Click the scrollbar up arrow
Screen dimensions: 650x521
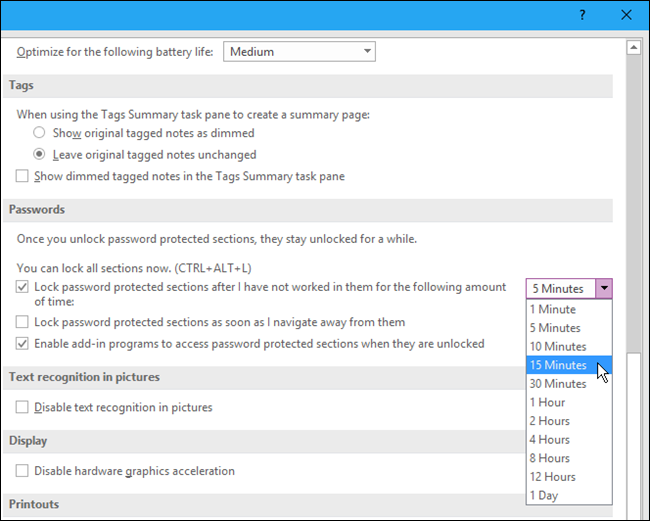632,47
